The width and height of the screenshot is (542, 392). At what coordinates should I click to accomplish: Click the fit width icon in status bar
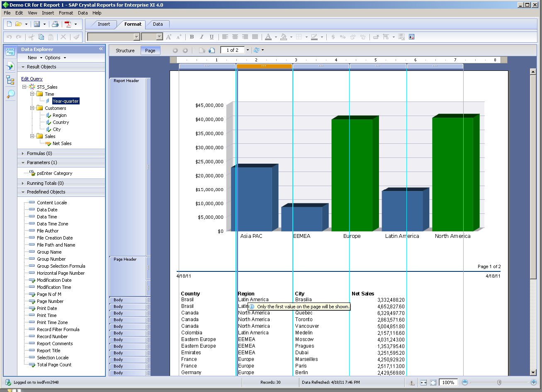pos(423,382)
